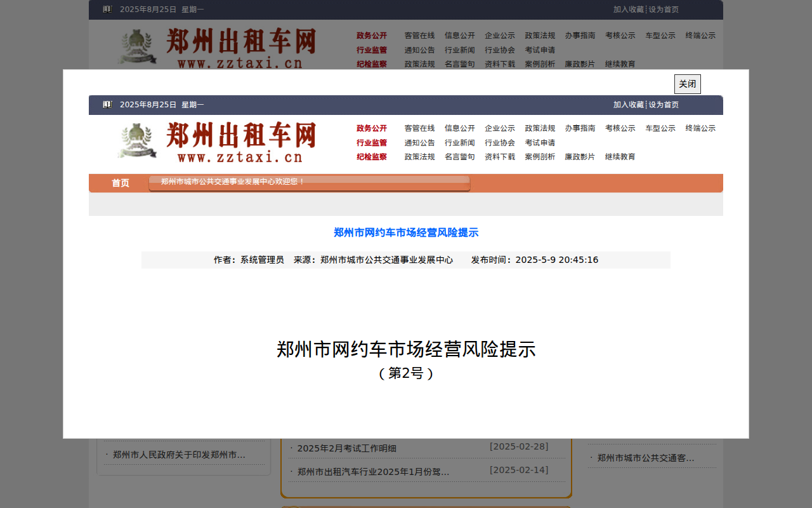
Task: Open 客管在线 in the background page header
Action: point(420,36)
